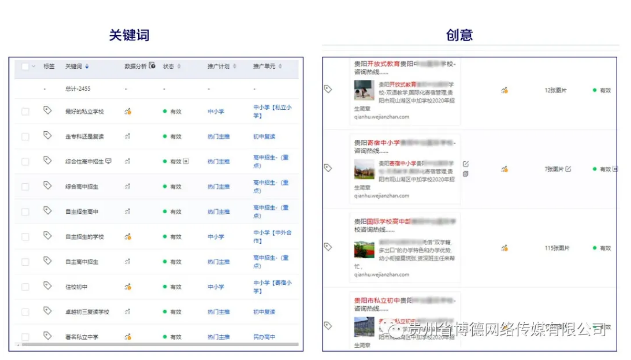This screenshot has height=360, width=631.
Task: Select the checkbox for the 住校初中 keyword row
Action: click(x=25, y=287)
